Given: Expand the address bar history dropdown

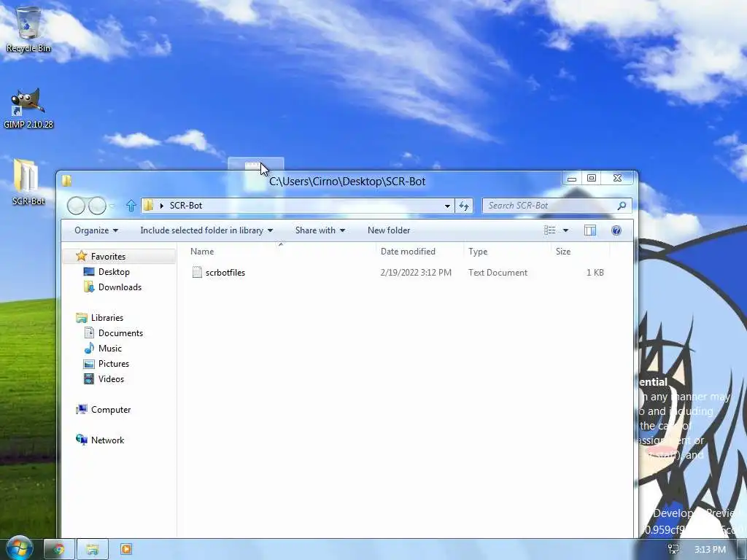Looking at the screenshot, I should tap(447, 206).
